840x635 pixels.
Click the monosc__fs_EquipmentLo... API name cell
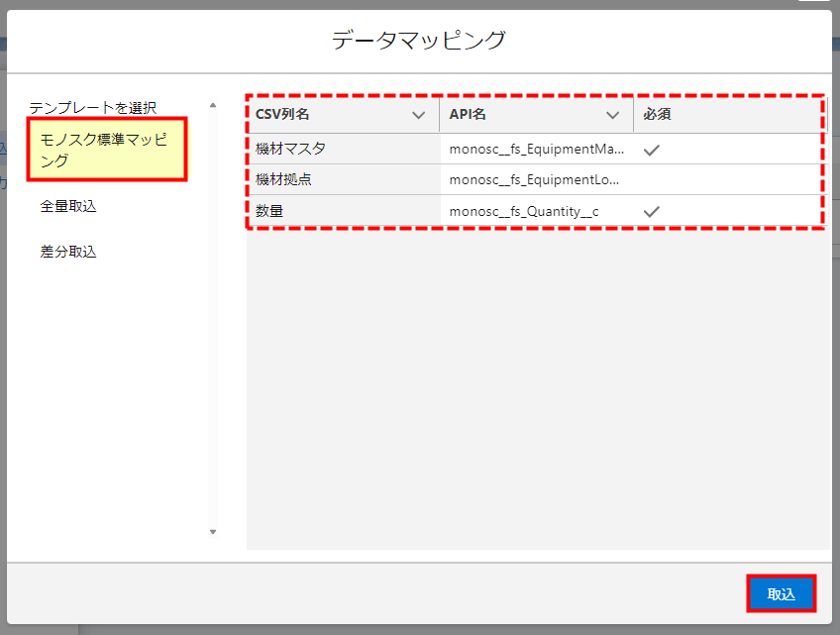coord(536,180)
